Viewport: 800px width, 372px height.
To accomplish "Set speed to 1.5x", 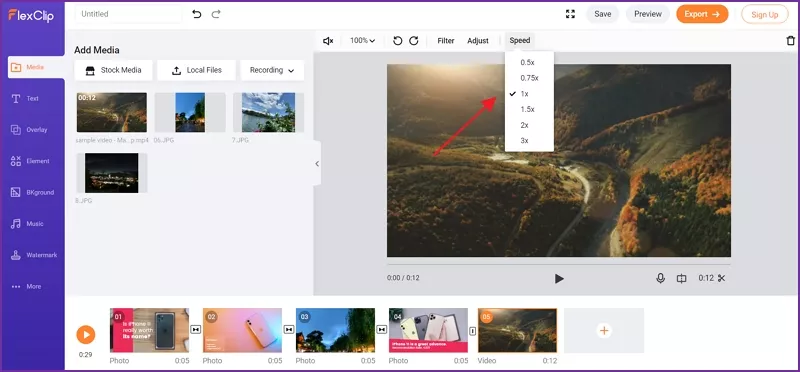I will click(x=529, y=109).
